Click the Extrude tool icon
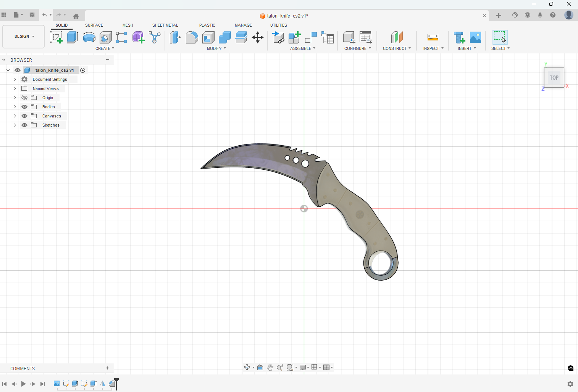 pyautogui.click(x=73, y=37)
